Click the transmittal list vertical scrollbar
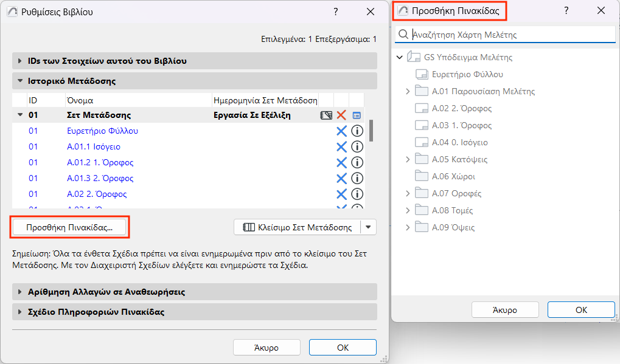The image size is (620, 364). (x=371, y=129)
